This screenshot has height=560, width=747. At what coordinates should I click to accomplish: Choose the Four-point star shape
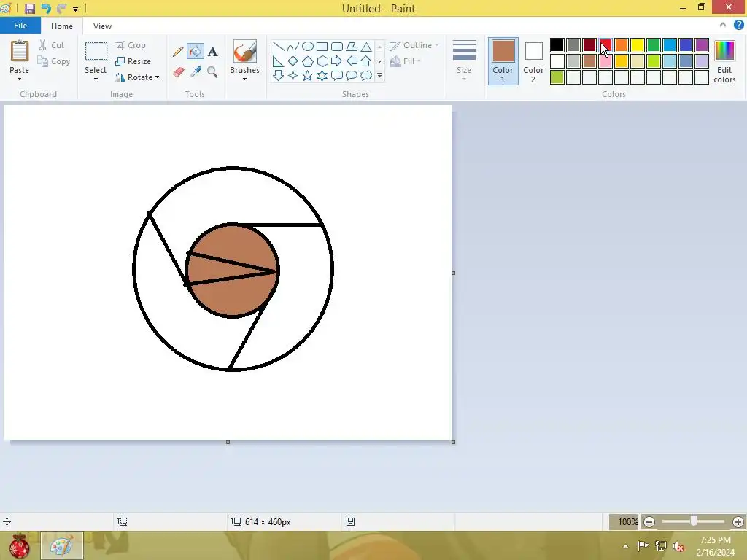click(293, 76)
